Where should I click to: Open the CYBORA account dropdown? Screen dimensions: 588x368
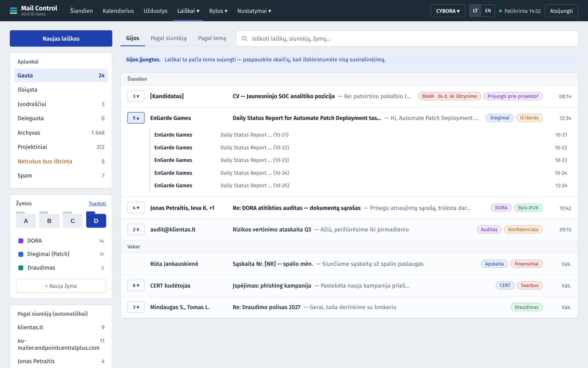point(448,11)
